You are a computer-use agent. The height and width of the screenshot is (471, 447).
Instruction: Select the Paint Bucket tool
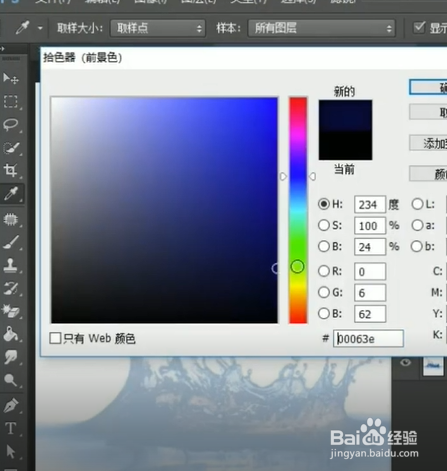[11, 334]
